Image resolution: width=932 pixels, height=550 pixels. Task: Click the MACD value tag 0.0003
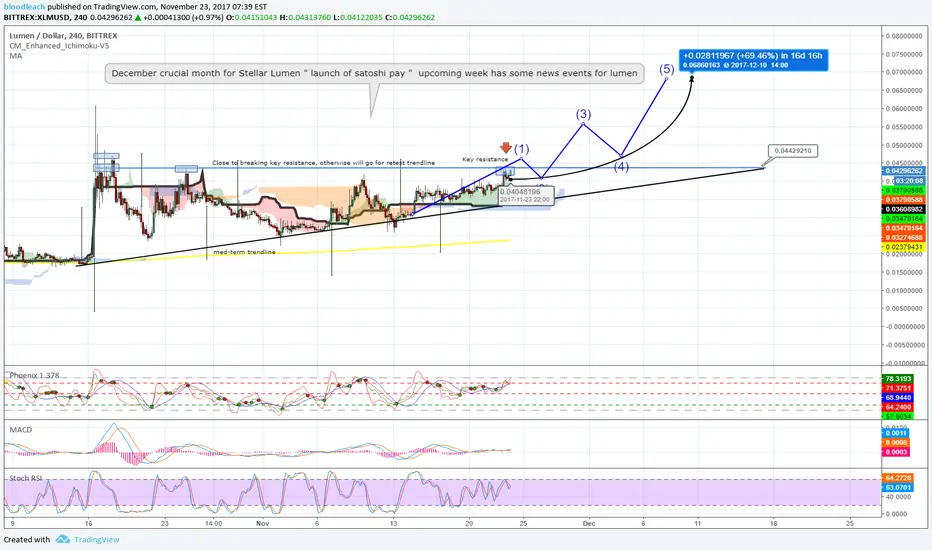click(x=896, y=452)
